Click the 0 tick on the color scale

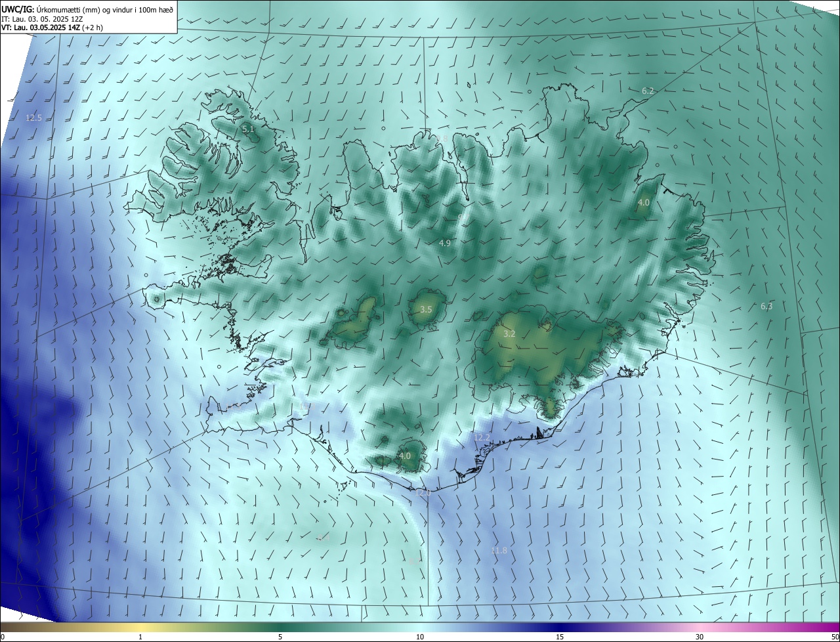[x=3, y=637]
